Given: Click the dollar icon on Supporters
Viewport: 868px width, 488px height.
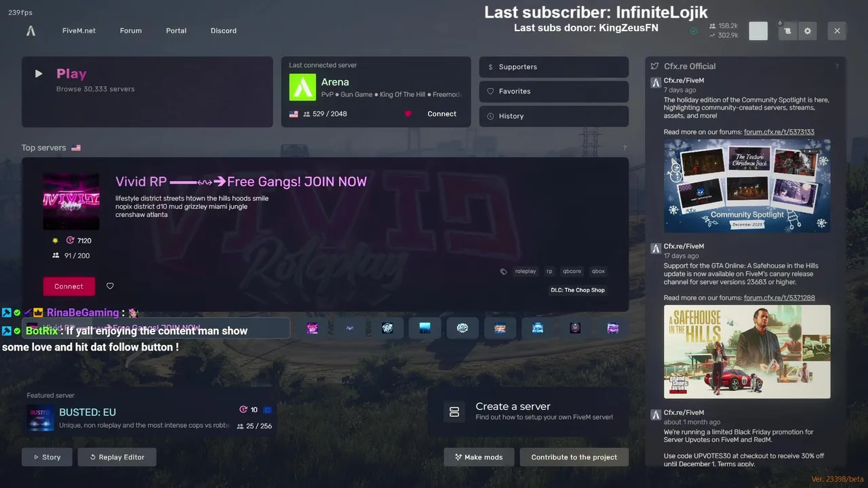Looking at the screenshot, I should 490,67.
